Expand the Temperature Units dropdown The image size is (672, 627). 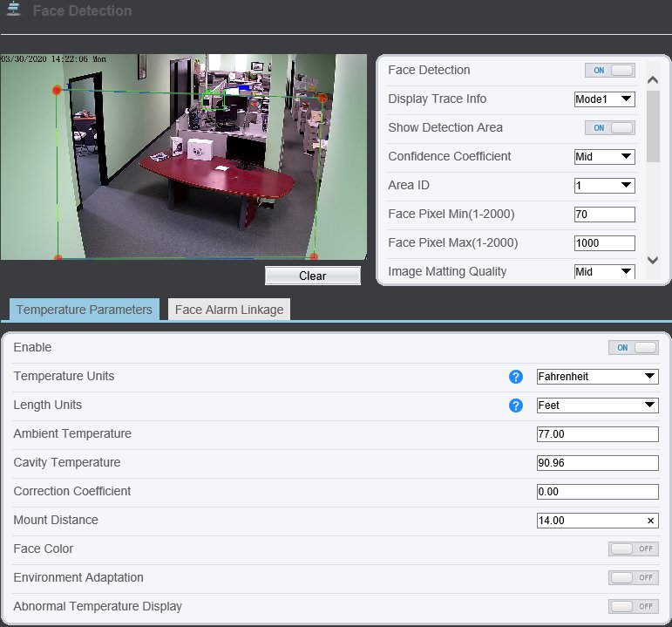[597, 377]
